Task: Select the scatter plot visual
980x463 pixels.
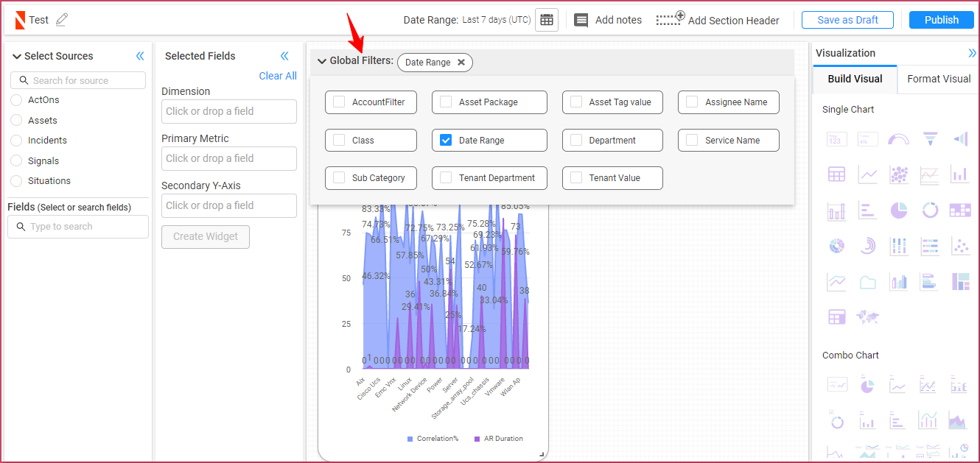Action: point(960,246)
